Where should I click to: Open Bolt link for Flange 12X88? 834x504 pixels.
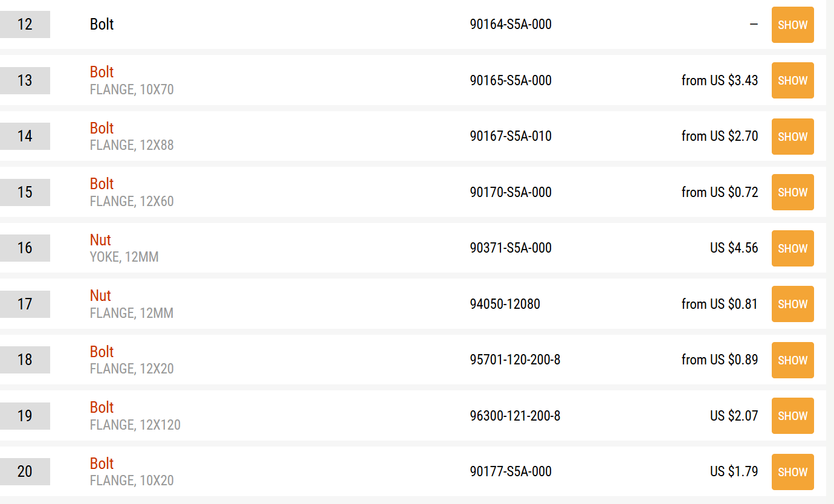(x=102, y=128)
